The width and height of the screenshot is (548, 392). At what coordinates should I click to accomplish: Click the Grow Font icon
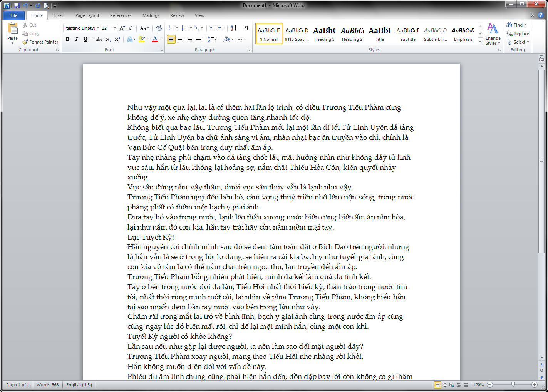pos(122,28)
